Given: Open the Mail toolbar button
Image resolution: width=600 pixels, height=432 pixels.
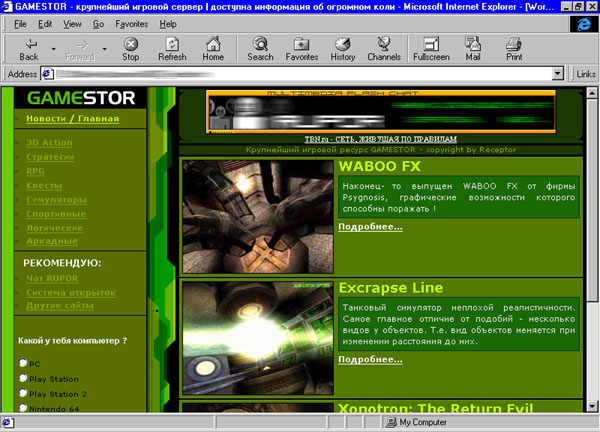Looking at the screenshot, I should pyautogui.click(x=473, y=49).
